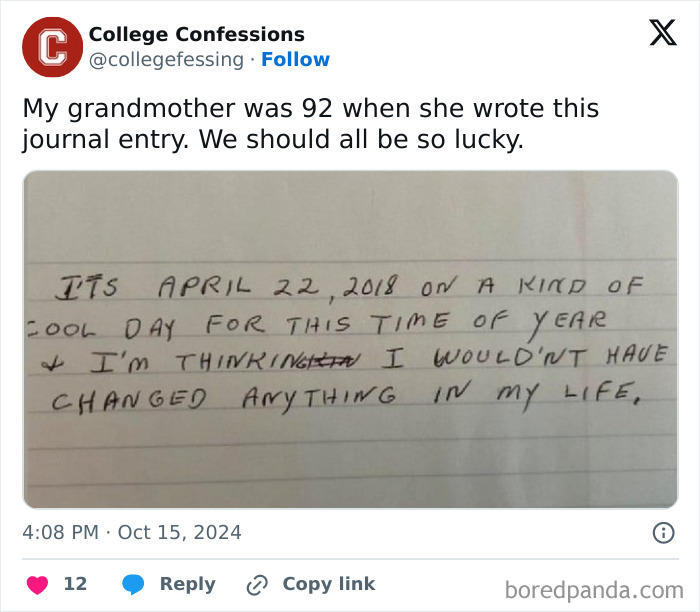Screen dimensions: 700x612
Task: Click the chain link icon
Action: pos(257,584)
